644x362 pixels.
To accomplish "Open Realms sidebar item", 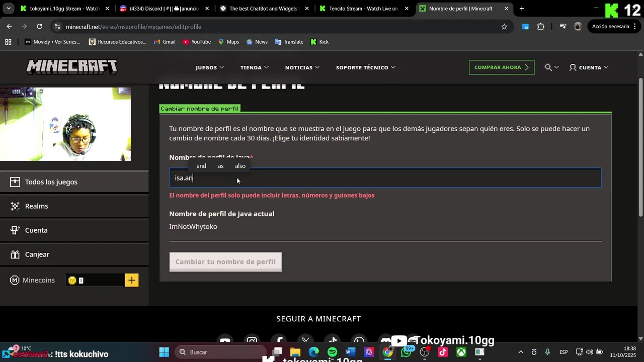I will pyautogui.click(x=74, y=206).
